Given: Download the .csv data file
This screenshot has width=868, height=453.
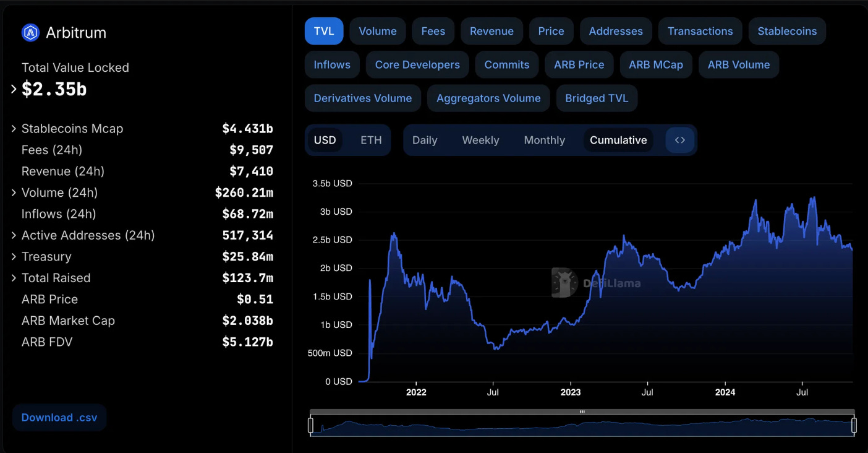Looking at the screenshot, I should click(59, 417).
